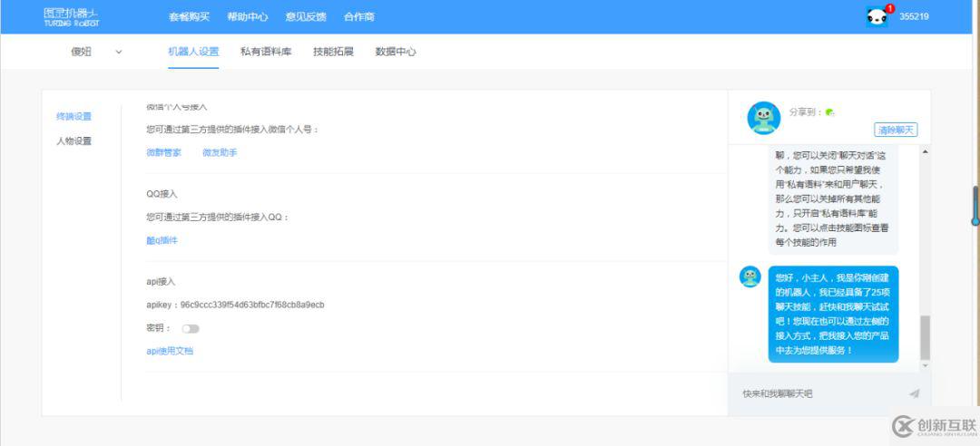Open the panda user avatar notifications
980x446 pixels.
tap(877, 16)
